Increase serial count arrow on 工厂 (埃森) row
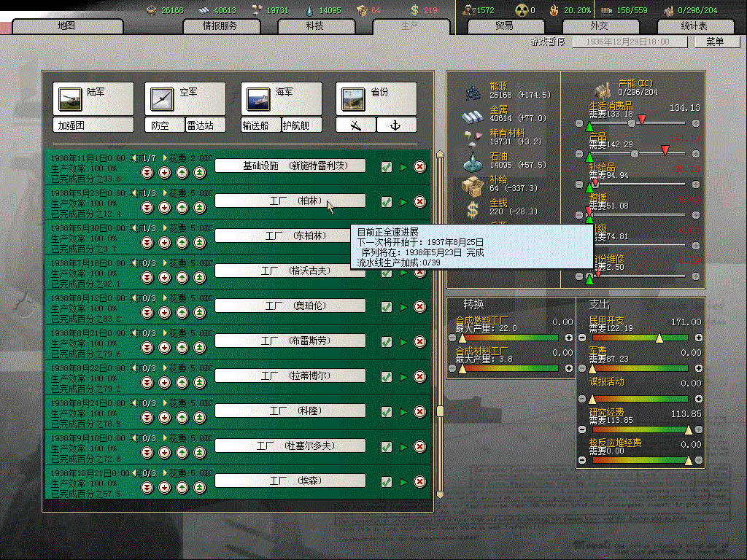The image size is (747, 560). click(166, 473)
